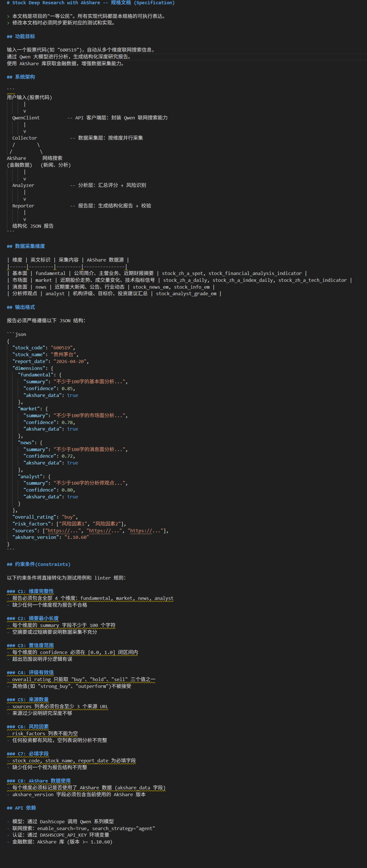Click the line '缺少任何一个维度视为报告不合格'
The image size is (367, 868).
pos(50,605)
